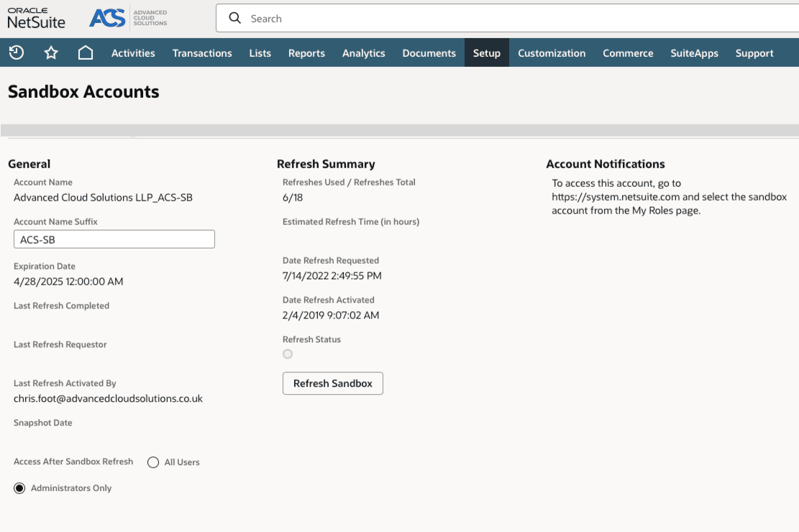Open the SuiteApps menu
The height and width of the screenshot is (532, 799).
[x=694, y=53]
